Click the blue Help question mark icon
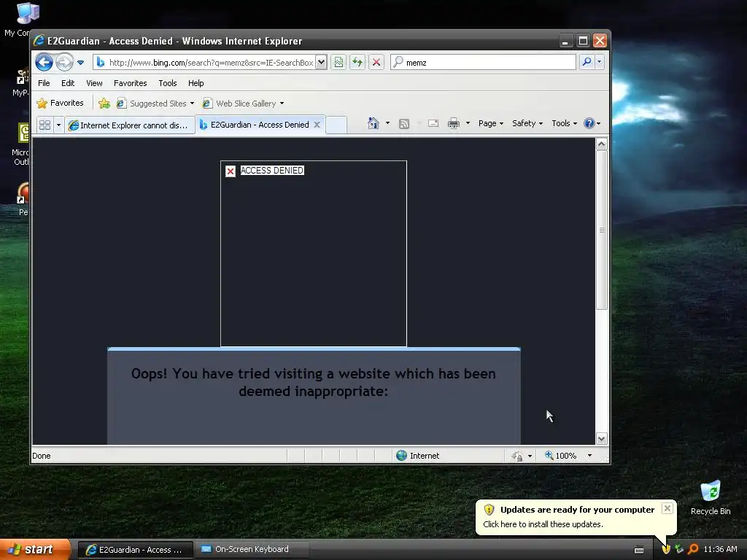 (589, 123)
